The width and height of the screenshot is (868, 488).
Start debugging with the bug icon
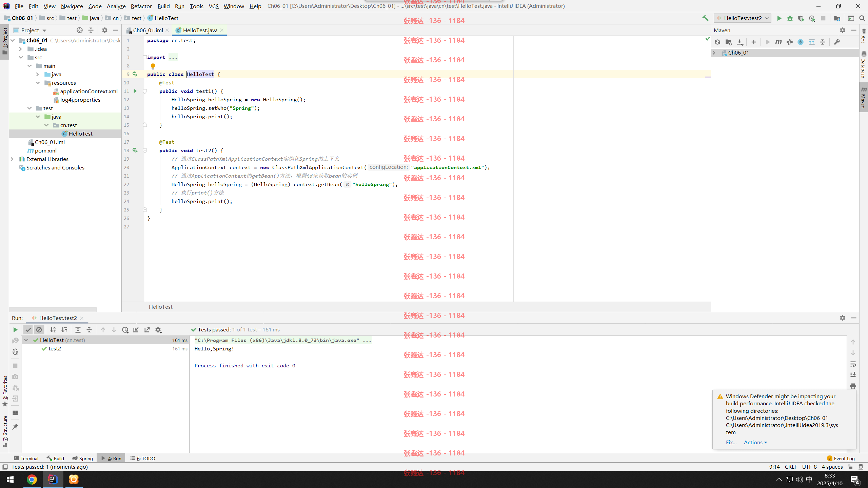point(790,18)
